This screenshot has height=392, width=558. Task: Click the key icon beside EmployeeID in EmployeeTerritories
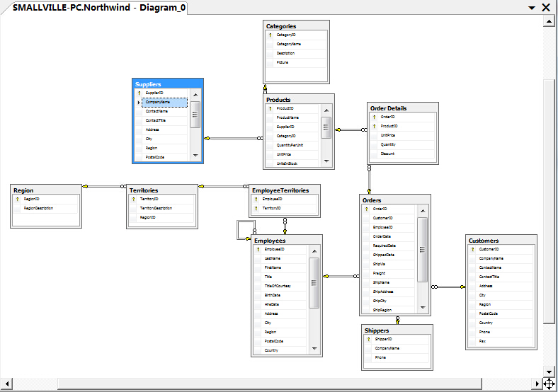[256, 200]
